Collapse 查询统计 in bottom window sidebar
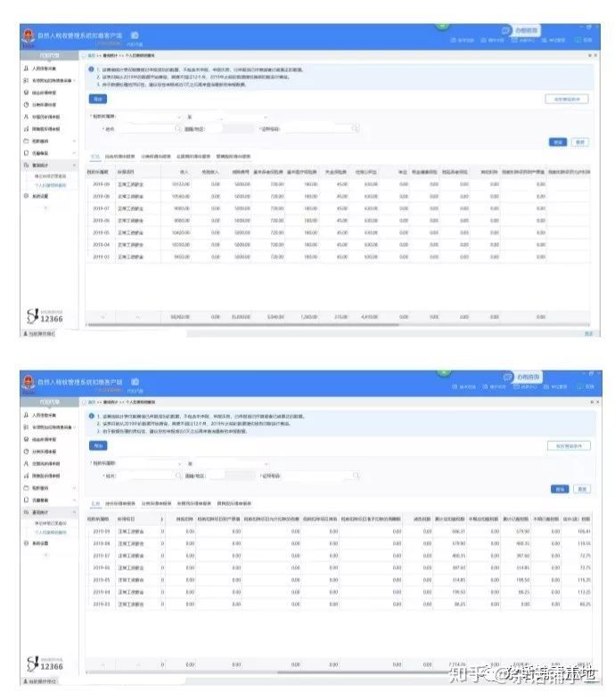 (x=74, y=511)
